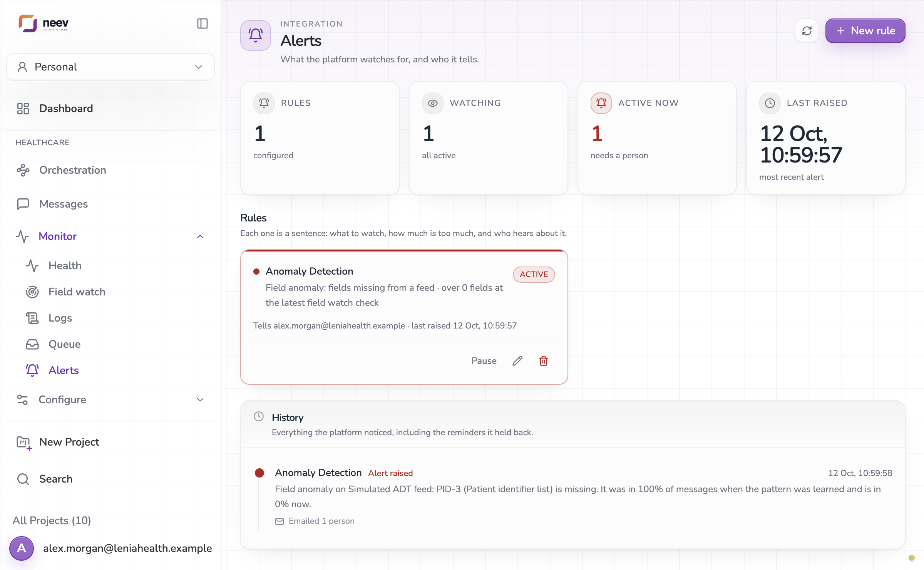This screenshot has height=570, width=924.
Task: Click the neev logo
Action: (x=44, y=23)
